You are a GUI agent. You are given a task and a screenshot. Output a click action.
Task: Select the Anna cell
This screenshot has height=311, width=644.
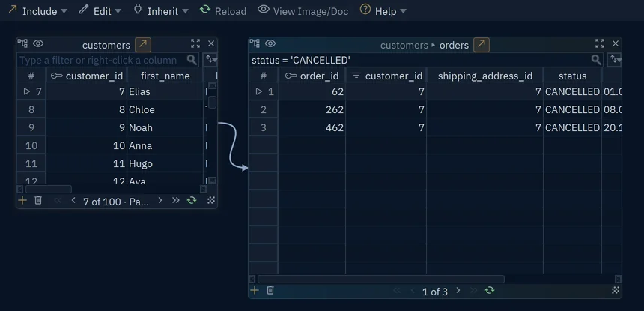click(165, 146)
